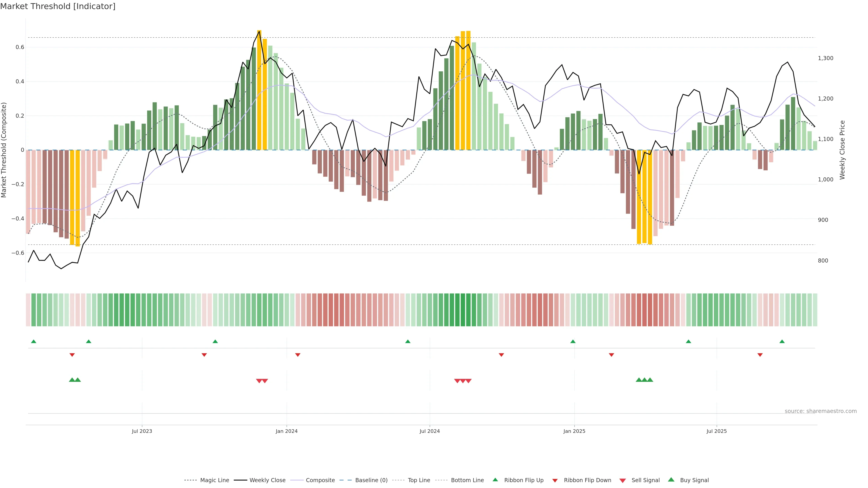
Task: Click the Top Line legend item
Action: point(419,480)
